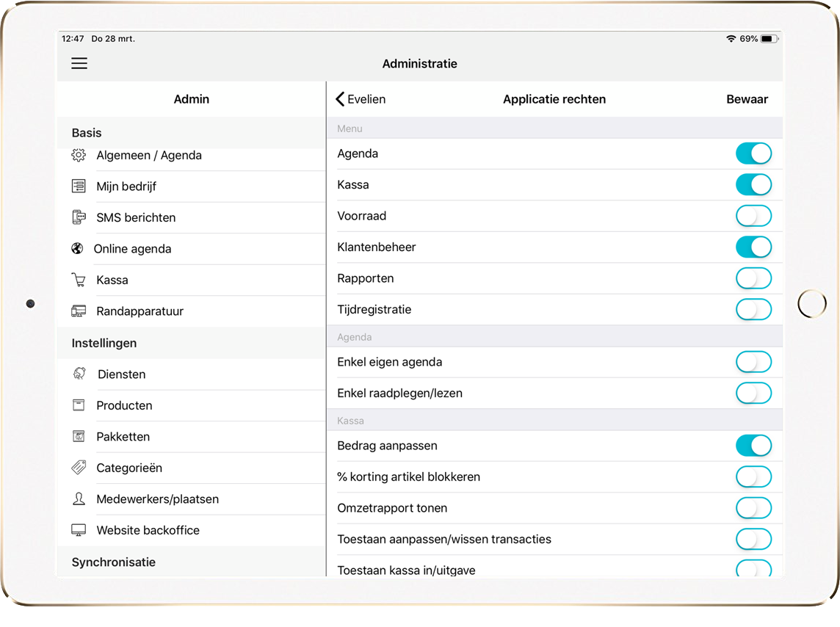
Task: Select Randapparatuur in sidebar
Action: click(191, 311)
